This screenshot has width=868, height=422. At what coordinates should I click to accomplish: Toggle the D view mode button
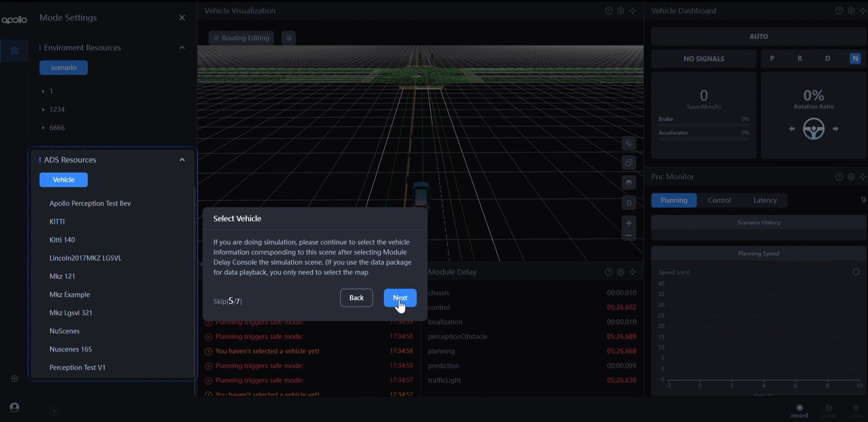pos(629,203)
